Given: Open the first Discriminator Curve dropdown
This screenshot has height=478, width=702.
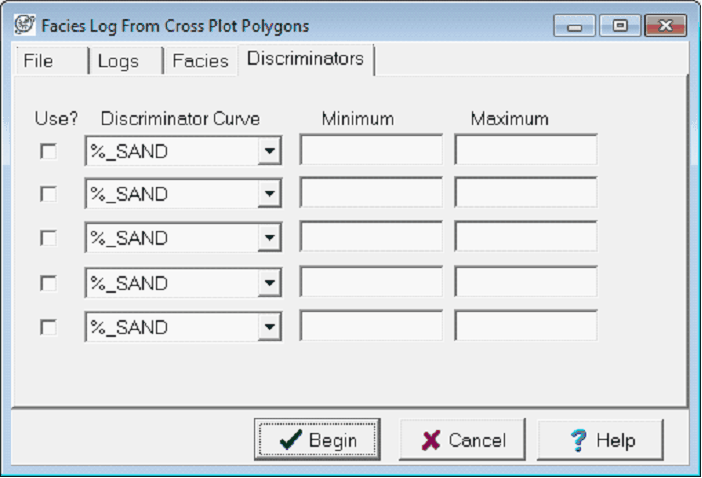Looking at the screenshot, I should point(269,151).
